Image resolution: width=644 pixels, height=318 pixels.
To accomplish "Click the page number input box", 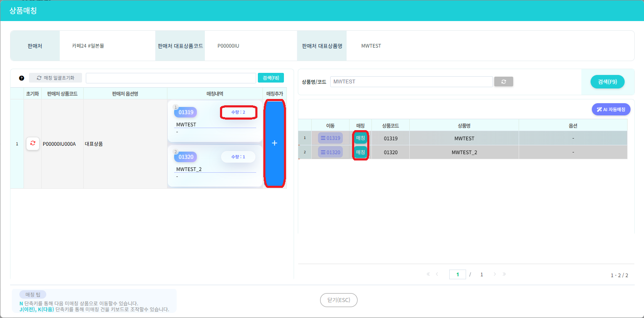I will point(458,274).
